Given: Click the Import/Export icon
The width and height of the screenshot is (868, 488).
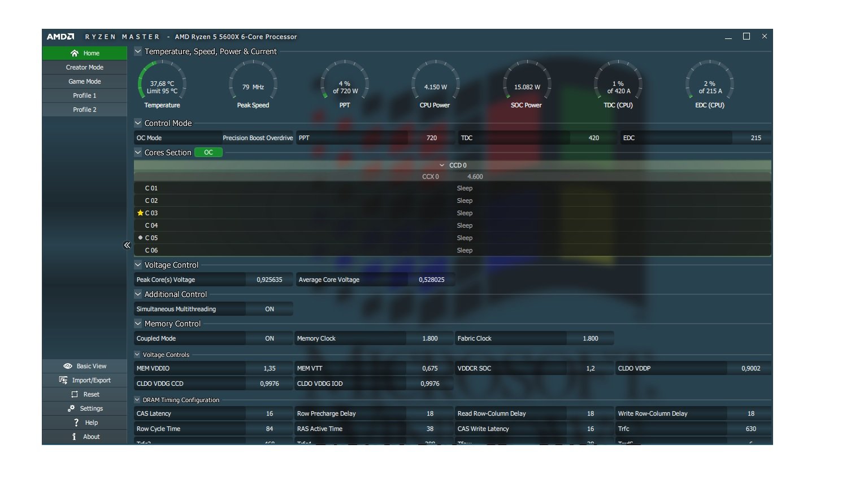Looking at the screenshot, I should tap(63, 380).
